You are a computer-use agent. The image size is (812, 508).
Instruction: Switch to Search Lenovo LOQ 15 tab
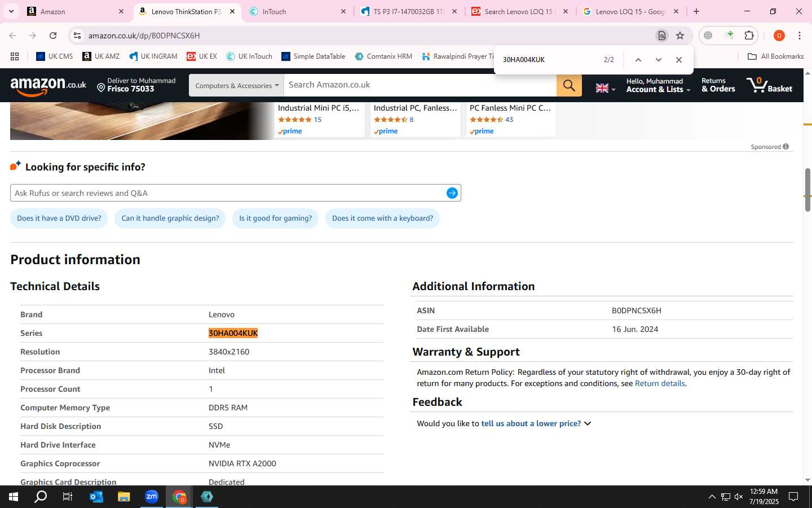pos(520,11)
